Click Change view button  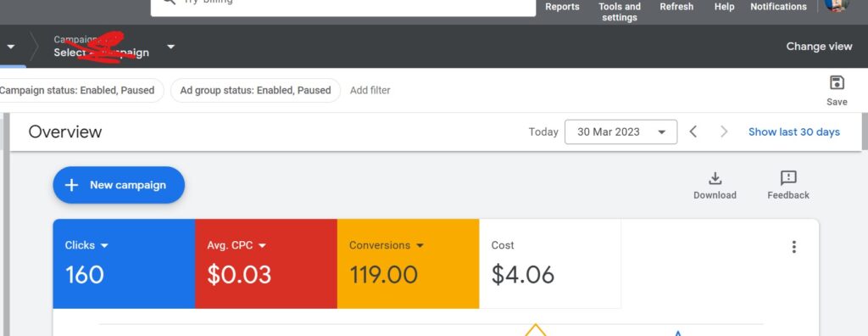[x=819, y=47]
